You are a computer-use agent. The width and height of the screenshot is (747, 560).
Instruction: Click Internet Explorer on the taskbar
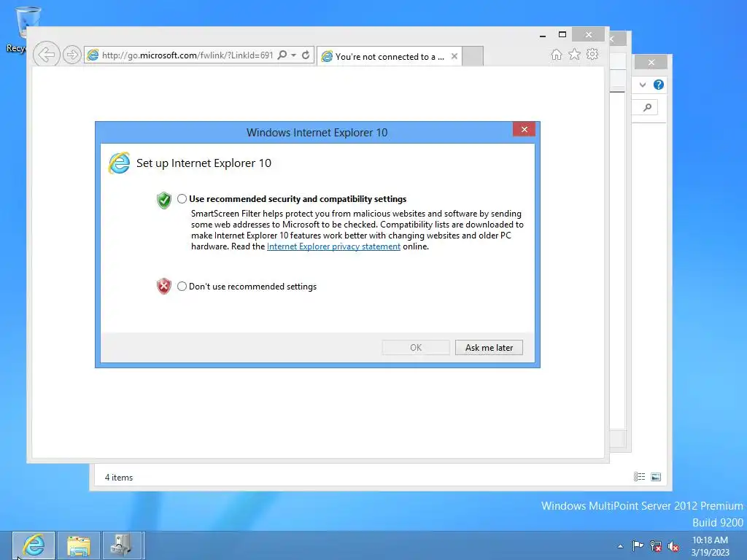(x=34, y=545)
